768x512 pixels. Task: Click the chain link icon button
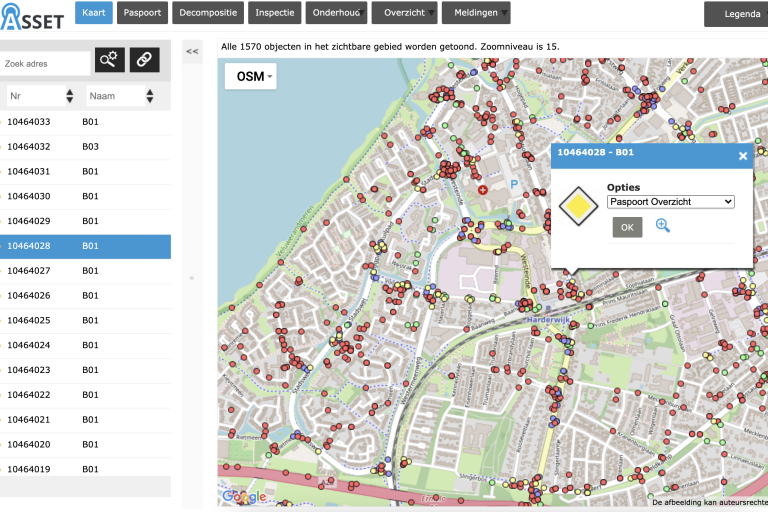point(145,61)
